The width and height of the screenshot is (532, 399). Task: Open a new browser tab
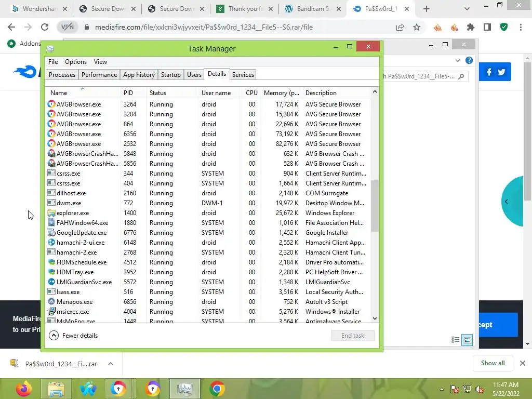[427, 9]
